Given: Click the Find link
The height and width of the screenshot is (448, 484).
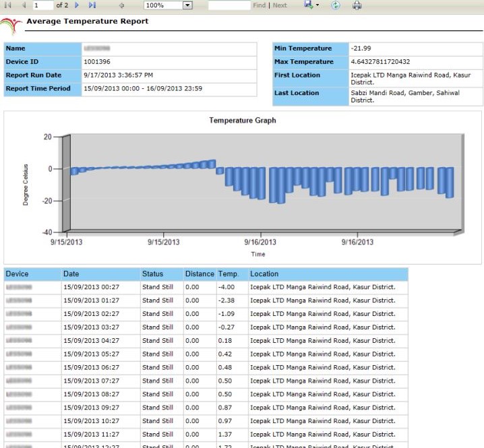Looking at the screenshot, I should click(x=259, y=5).
